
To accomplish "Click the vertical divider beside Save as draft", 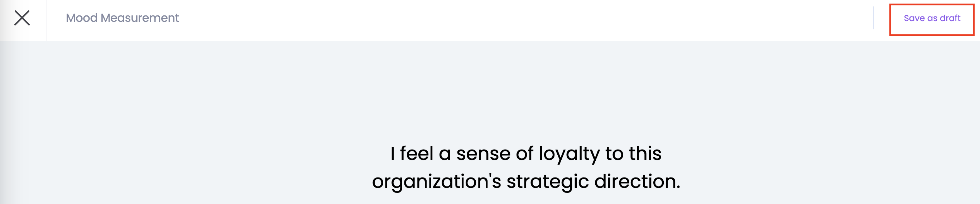I will click(x=874, y=18).
